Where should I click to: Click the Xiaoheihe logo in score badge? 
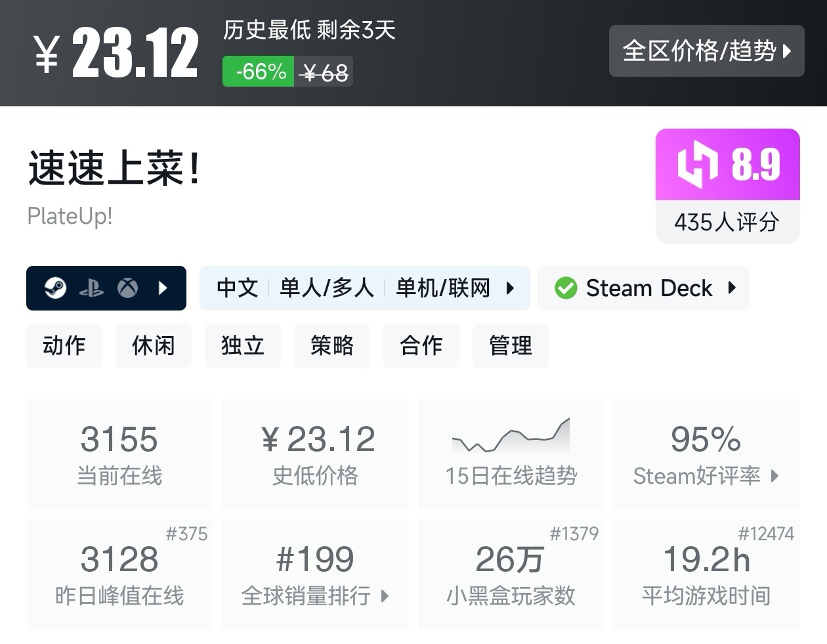click(x=697, y=164)
